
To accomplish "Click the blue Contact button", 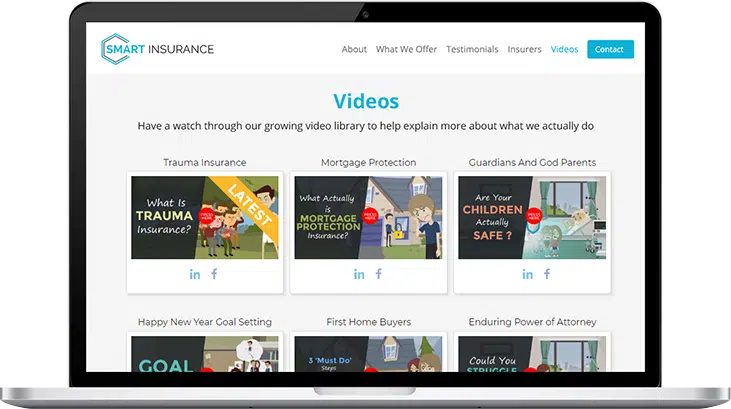I will coord(609,49).
